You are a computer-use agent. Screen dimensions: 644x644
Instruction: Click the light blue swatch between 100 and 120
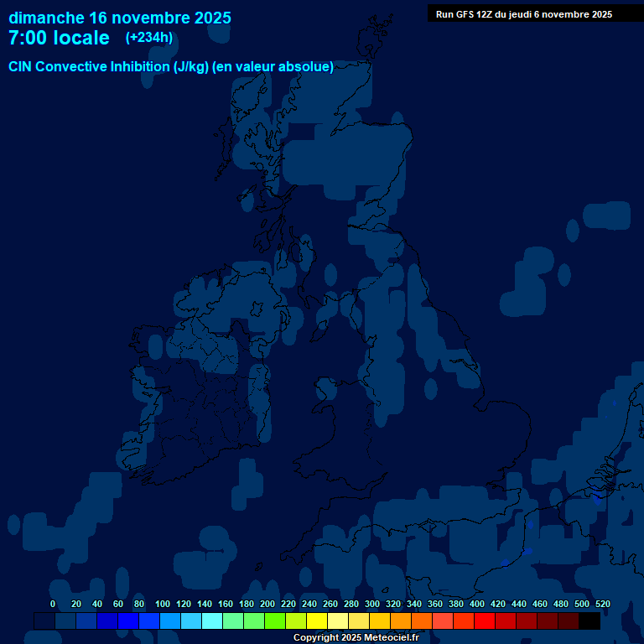pos(170,621)
